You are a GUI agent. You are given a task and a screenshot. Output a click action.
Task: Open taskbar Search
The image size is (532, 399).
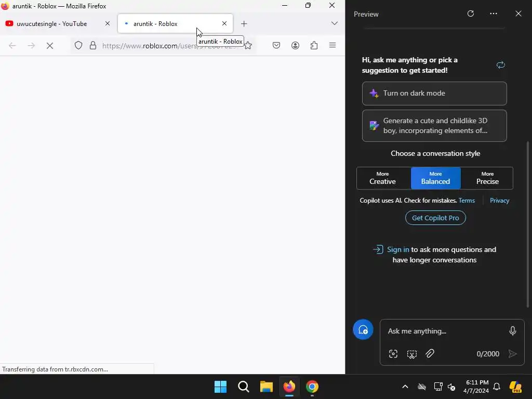[244, 387]
